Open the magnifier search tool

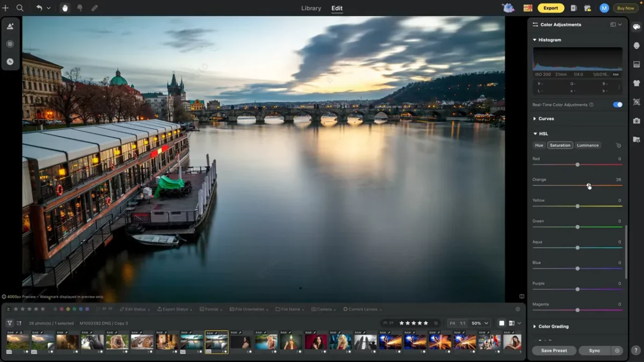20,8
